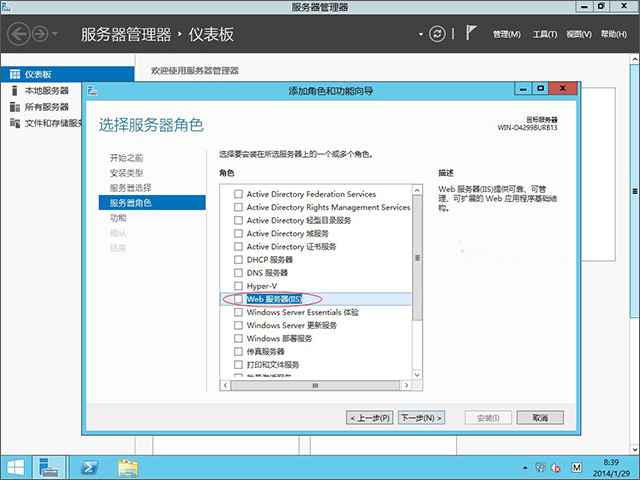Check the DHCP 服务器 role
The image size is (640, 480).
(238, 260)
